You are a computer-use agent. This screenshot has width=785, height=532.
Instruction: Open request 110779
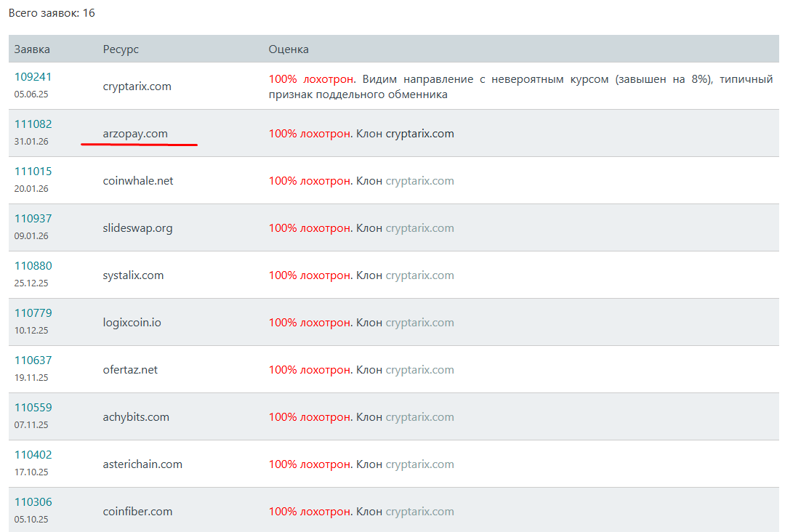tap(33, 313)
